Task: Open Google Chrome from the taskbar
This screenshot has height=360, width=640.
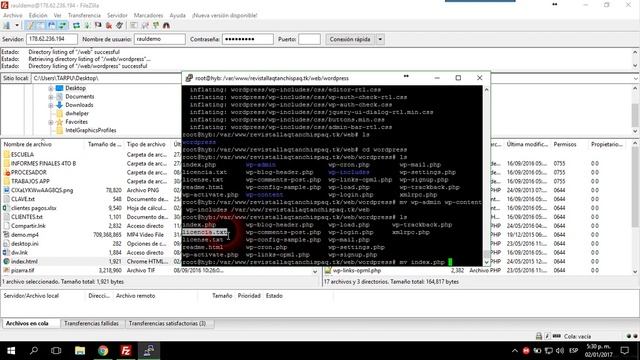Action: click(103, 351)
